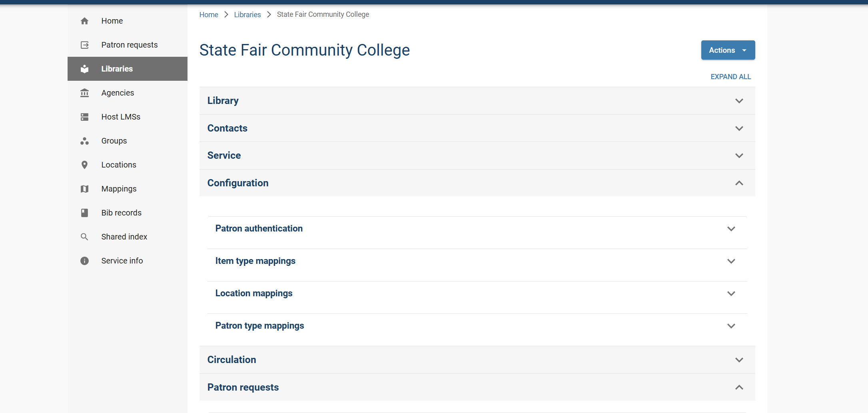The height and width of the screenshot is (413, 868).
Task: Click the Groups dots icon
Action: (x=84, y=141)
